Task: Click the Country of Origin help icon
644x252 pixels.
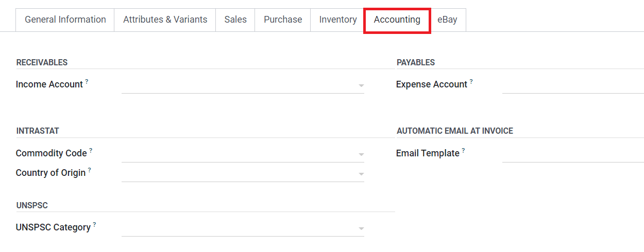Action: point(89,170)
